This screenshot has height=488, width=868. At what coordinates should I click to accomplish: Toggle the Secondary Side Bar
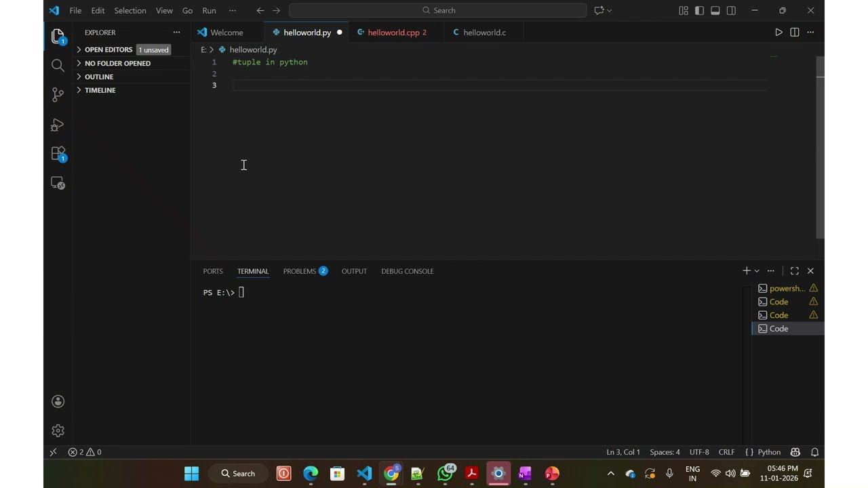pos(731,10)
